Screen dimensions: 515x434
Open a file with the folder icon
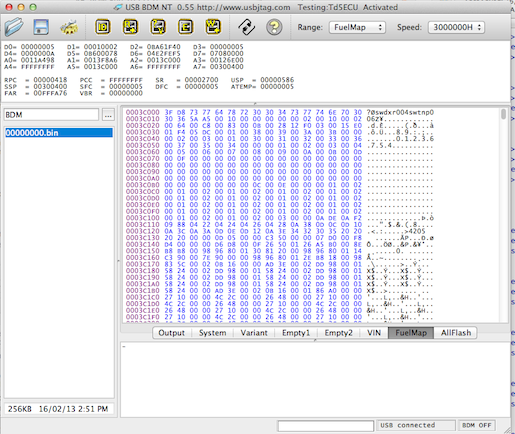pyautogui.click(x=14, y=27)
